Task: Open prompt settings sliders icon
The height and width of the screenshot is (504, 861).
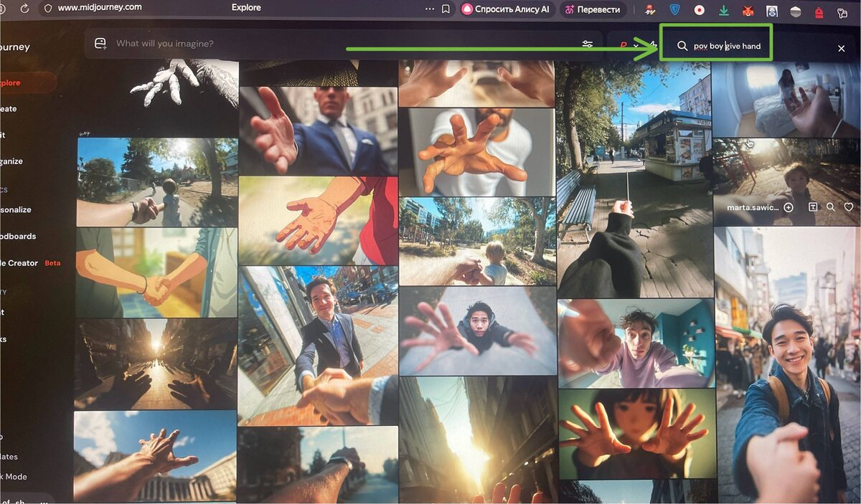Action: tap(588, 44)
